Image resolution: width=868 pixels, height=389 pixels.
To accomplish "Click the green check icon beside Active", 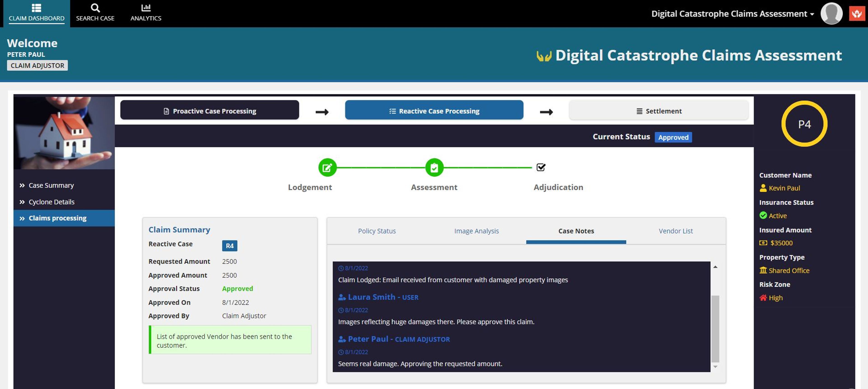I will (763, 215).
